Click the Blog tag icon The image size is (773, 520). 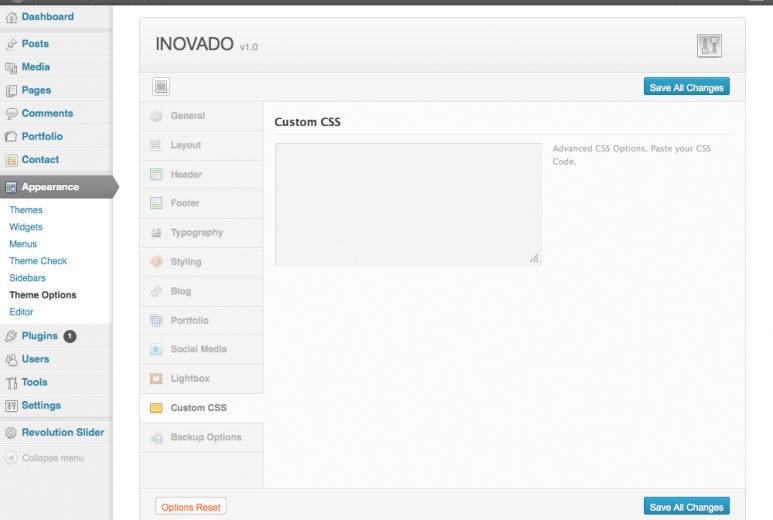tap(156, 291)
